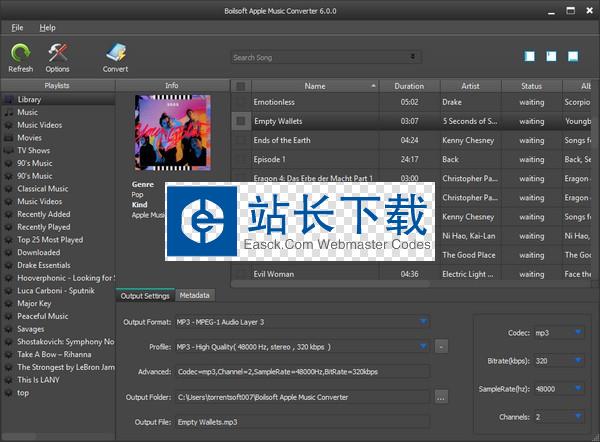
Task: Click the Info panel header
Action: click(x=172, y=85)
